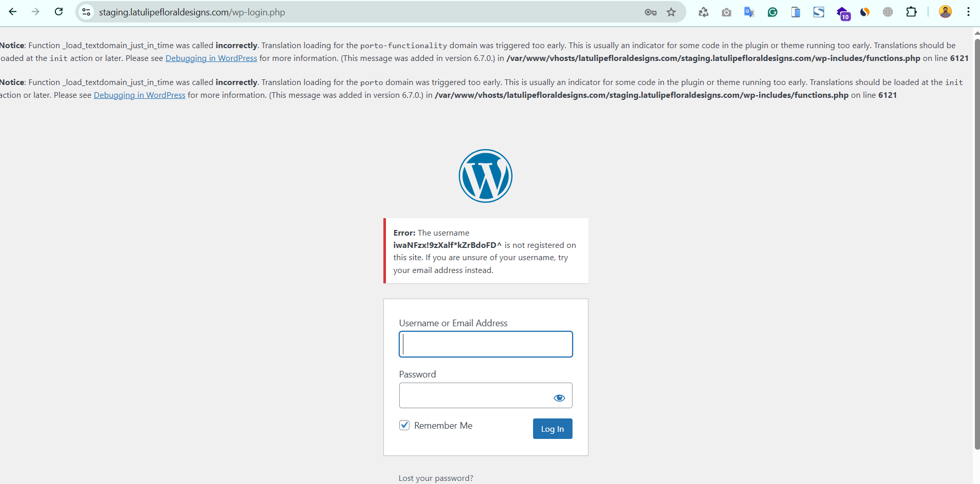Open the Chrome three-dot menu

(968, 12)
